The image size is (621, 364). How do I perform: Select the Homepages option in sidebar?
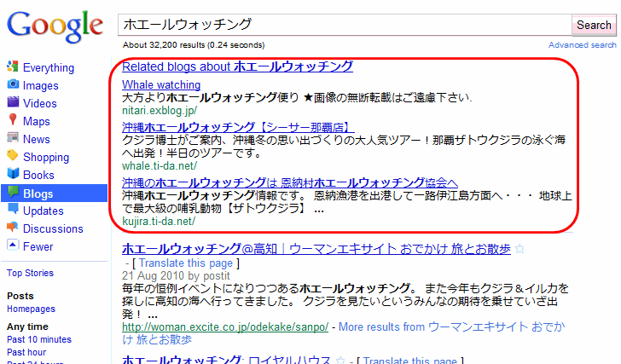[x=31, y=309]
